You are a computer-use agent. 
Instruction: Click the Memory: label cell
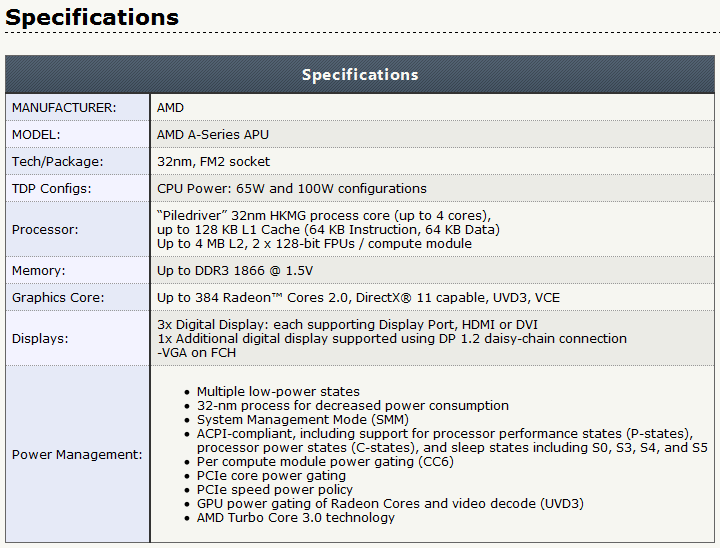pos(78,270)
